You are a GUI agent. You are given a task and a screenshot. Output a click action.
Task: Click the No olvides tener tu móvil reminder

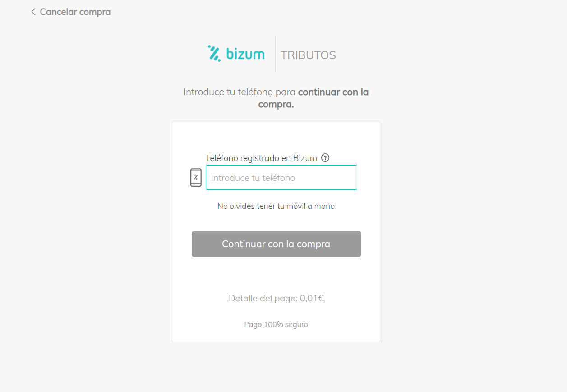[276, 206]
